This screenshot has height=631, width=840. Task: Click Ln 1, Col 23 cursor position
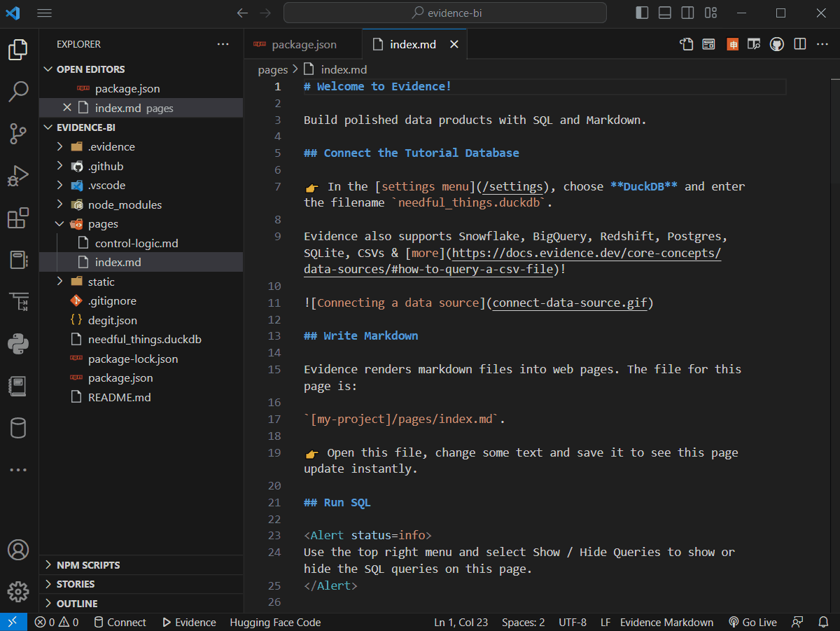[x=461, y=622]
